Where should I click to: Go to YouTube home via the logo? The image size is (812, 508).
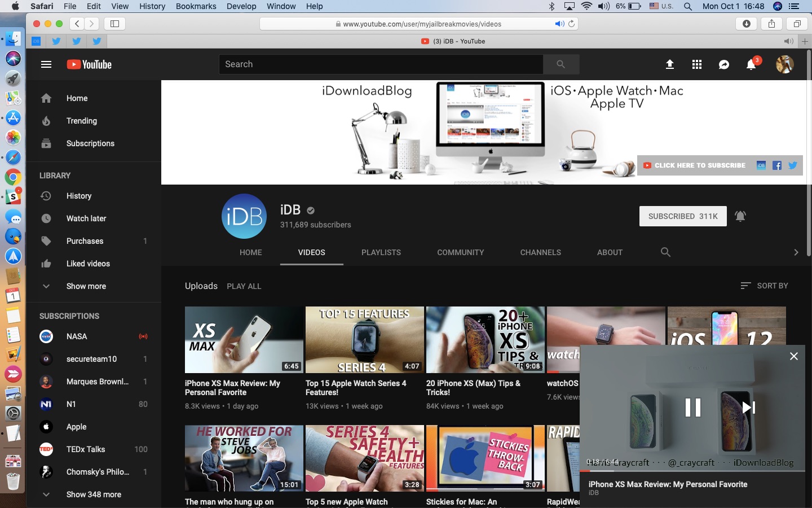89,64
